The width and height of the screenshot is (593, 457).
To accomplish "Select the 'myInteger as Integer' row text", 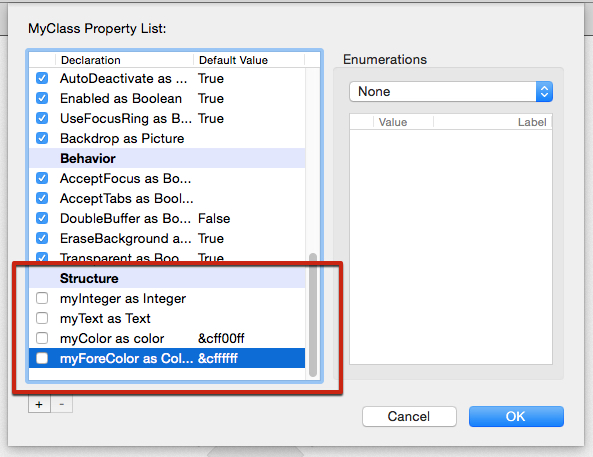I will click(x=123, y=298).
